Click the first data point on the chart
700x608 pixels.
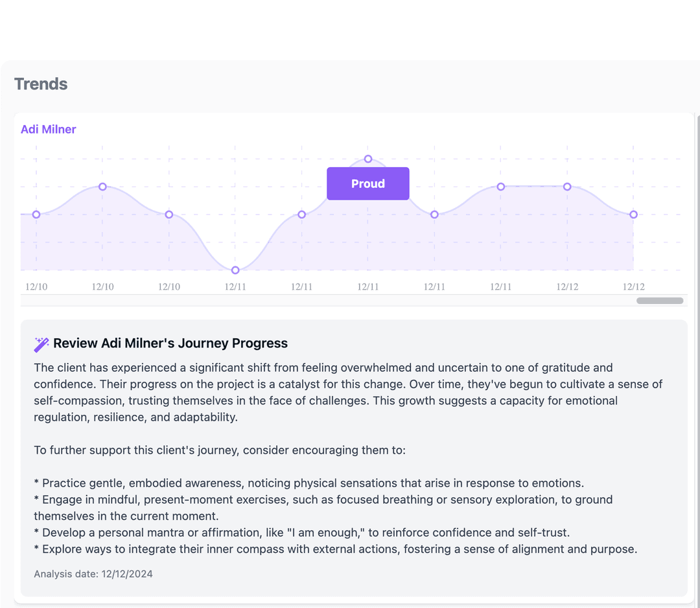point(36,215)
